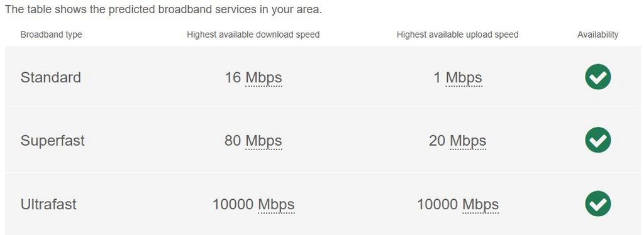
Task: Click Mbps abbreviation beside 20 upload speed
Action: [468, 141]
